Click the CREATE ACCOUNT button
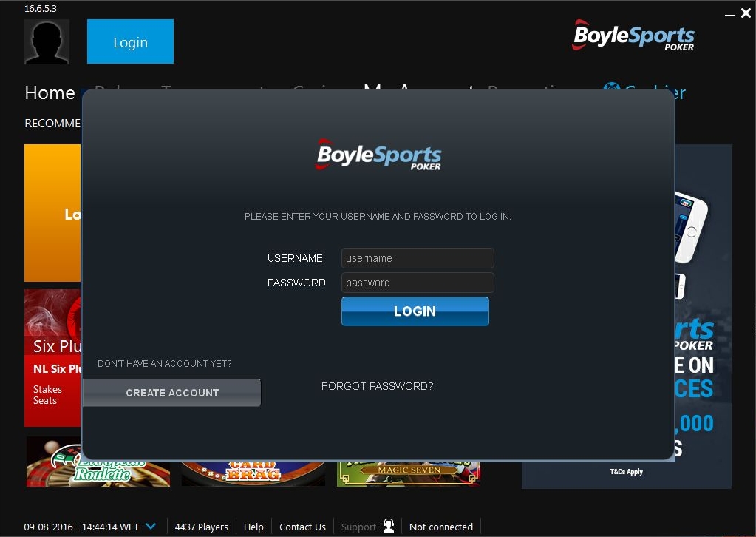756x537 pixels. click(x=172, y=393)
